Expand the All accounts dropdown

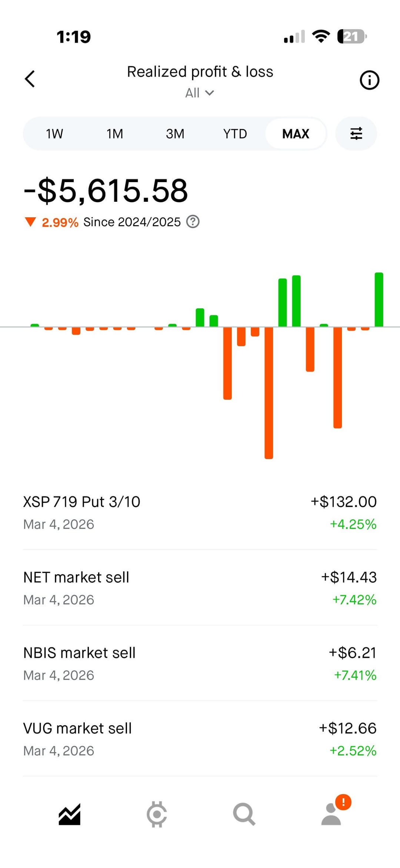point(200,93)
